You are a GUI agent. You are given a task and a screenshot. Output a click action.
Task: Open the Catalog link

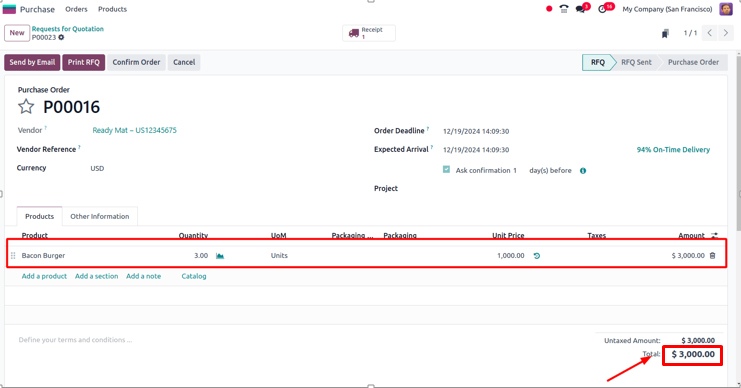pyautogui.click(x=194, y=276)
